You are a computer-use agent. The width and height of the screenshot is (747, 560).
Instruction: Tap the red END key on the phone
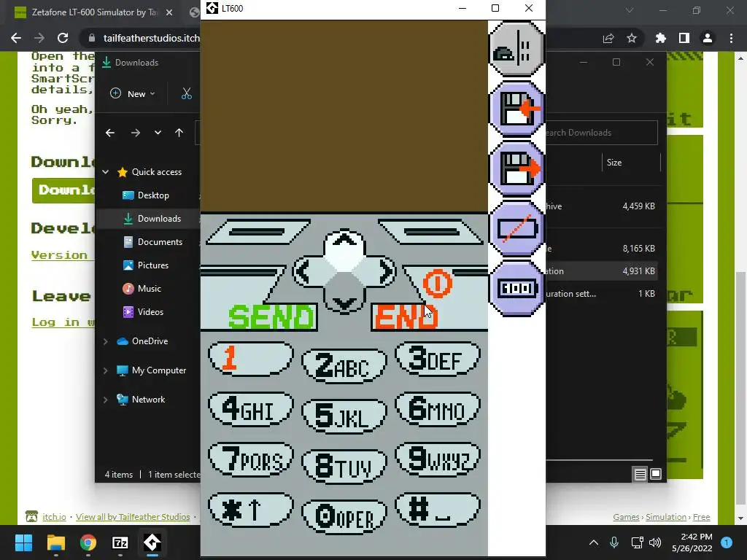pyautogui.click(x=405, y=316)
